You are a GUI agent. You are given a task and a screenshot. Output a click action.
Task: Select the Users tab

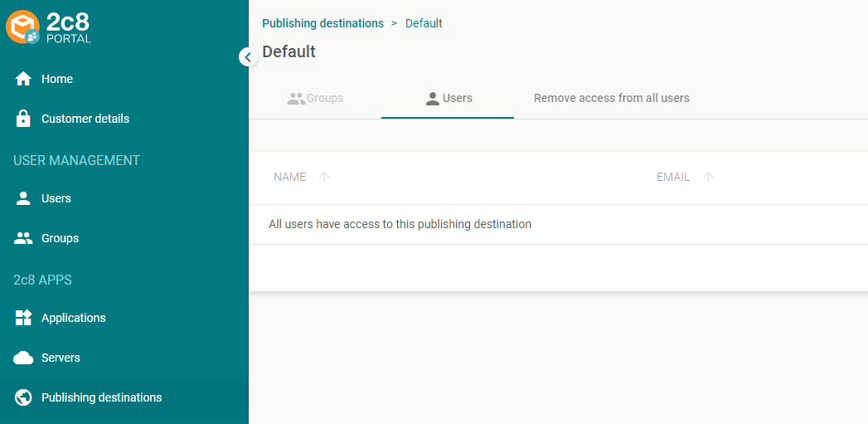pos(448,98)
